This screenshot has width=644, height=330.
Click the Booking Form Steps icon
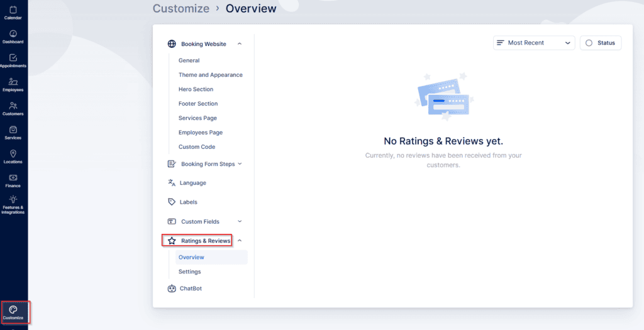[172, 164]
